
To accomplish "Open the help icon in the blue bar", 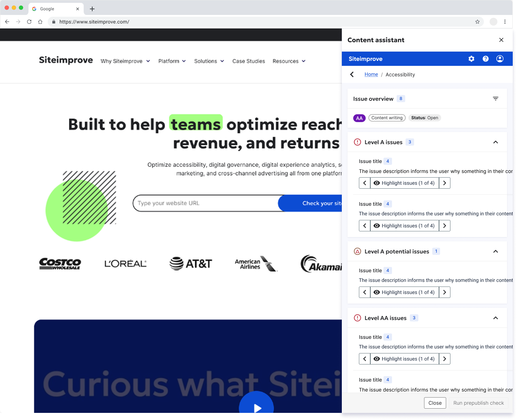I will [485, 59].
